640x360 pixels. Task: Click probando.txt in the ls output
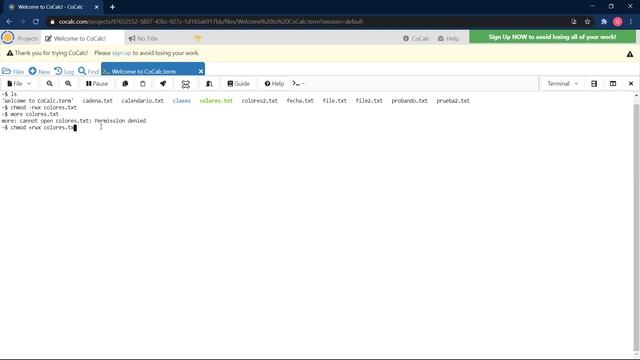[x=409, y=101]
